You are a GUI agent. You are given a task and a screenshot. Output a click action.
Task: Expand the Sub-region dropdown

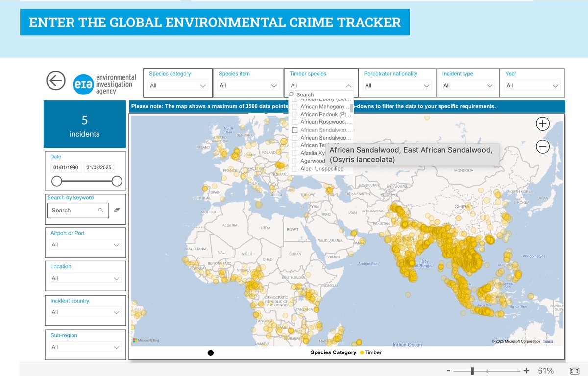point(86,347)
